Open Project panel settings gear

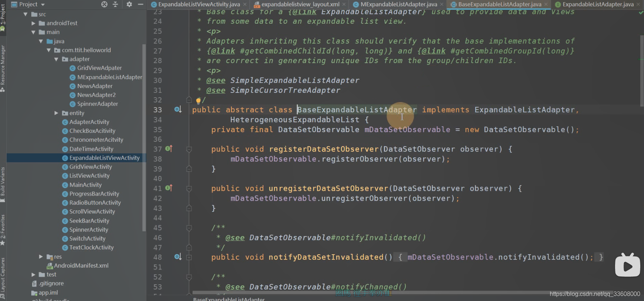[x=129, y=4]
